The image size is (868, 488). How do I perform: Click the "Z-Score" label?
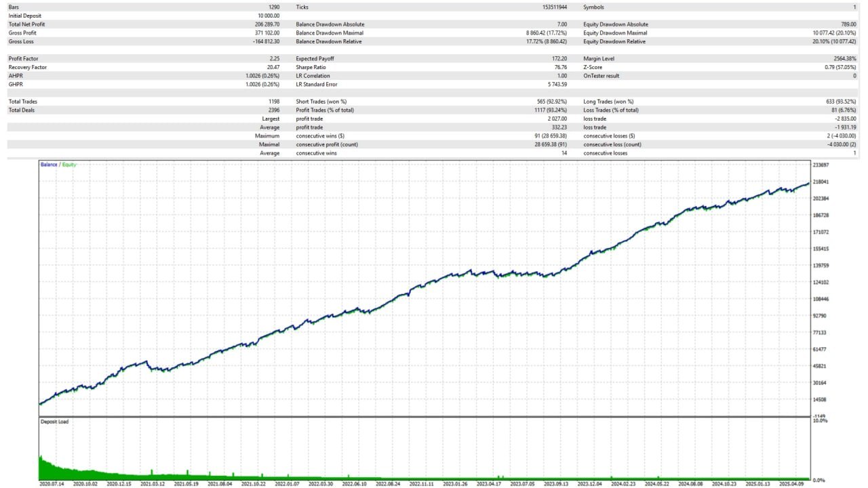(x=594, y=68)
